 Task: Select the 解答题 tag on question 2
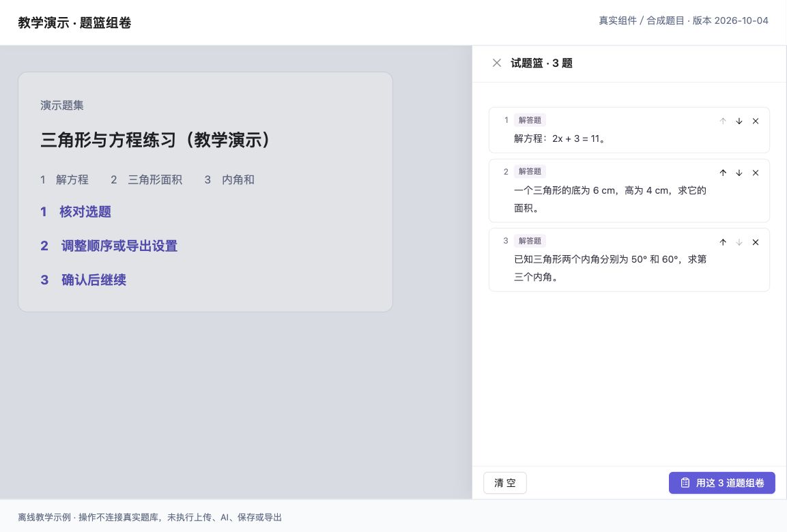click(530, 171)
